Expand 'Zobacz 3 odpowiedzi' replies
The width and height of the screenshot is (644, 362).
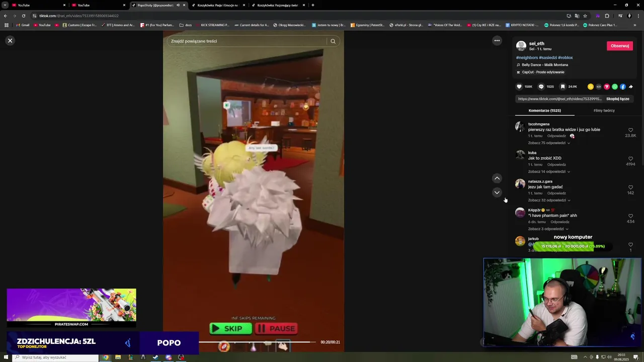(x=548, y=229)
